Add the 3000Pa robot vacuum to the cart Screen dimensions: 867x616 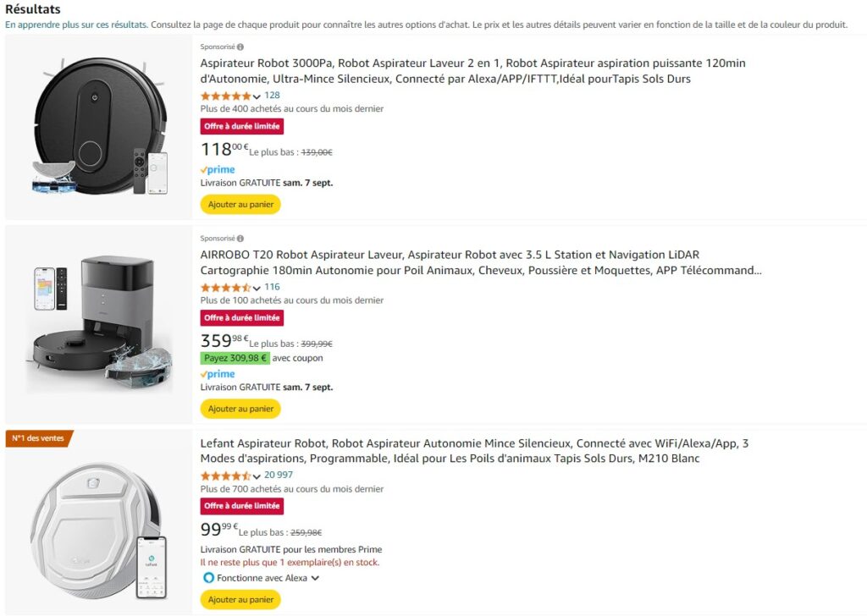(x=240, y=205)
